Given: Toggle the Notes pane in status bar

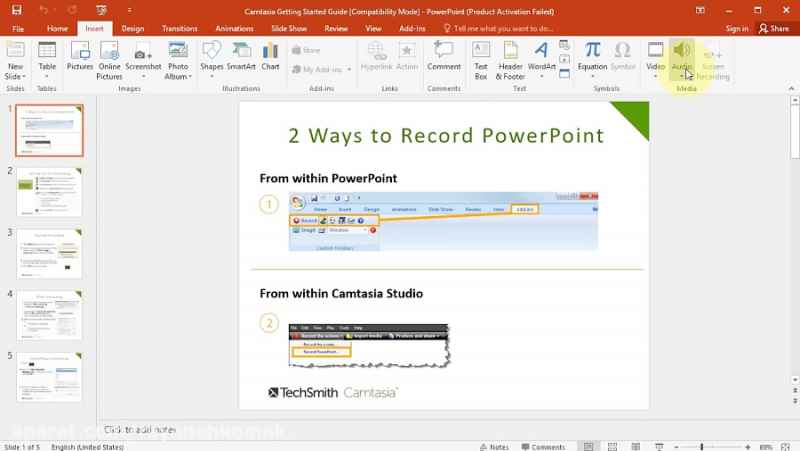Looking at the screenshot, I should [x=494, y=446].
